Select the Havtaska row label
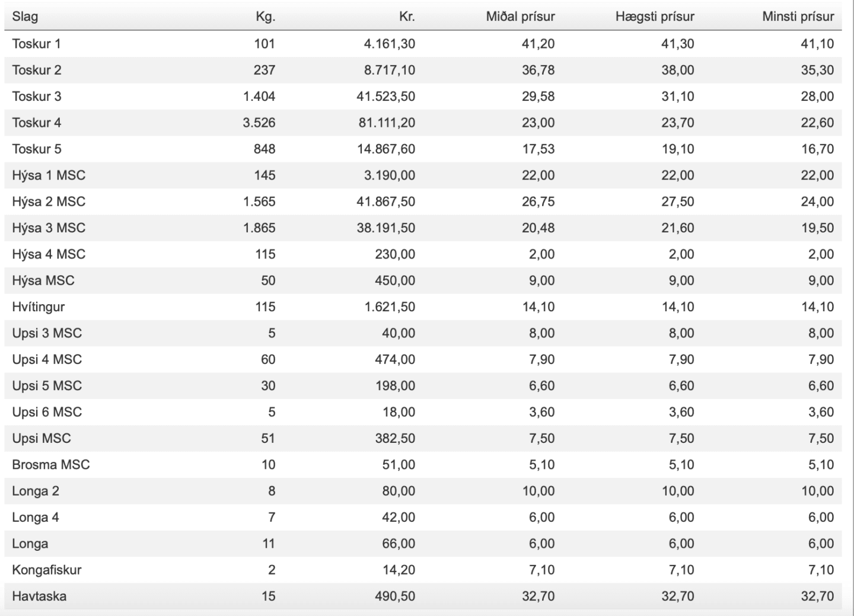 (x=39, y=596)
